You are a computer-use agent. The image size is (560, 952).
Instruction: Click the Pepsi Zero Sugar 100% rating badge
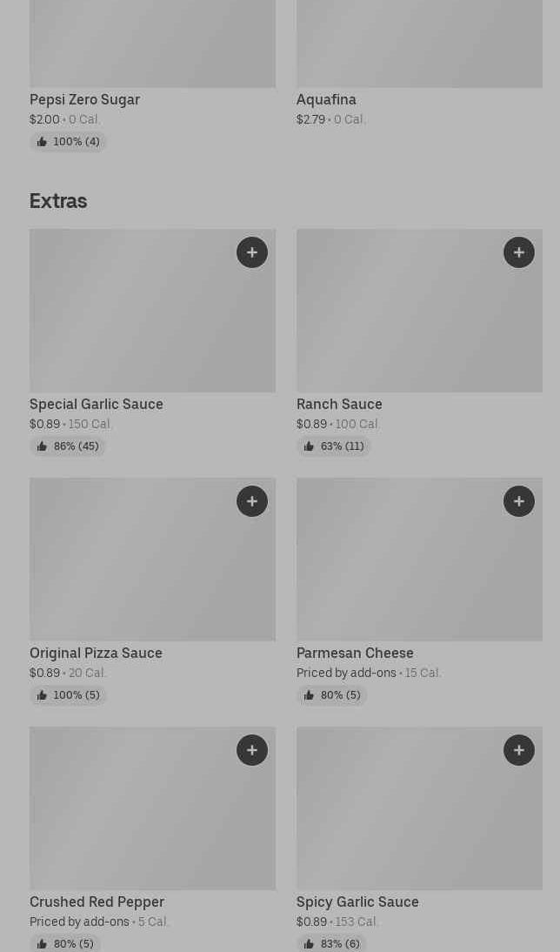[68, 142]
